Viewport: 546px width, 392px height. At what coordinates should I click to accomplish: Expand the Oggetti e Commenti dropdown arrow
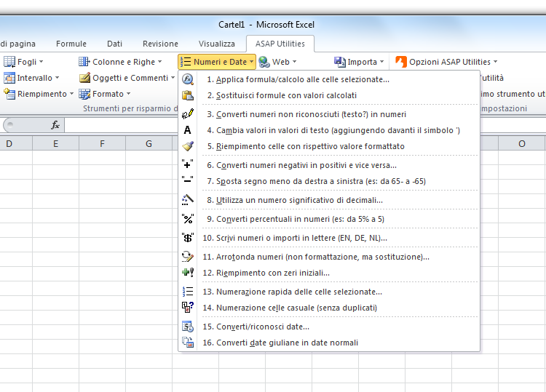coord(173,78)
